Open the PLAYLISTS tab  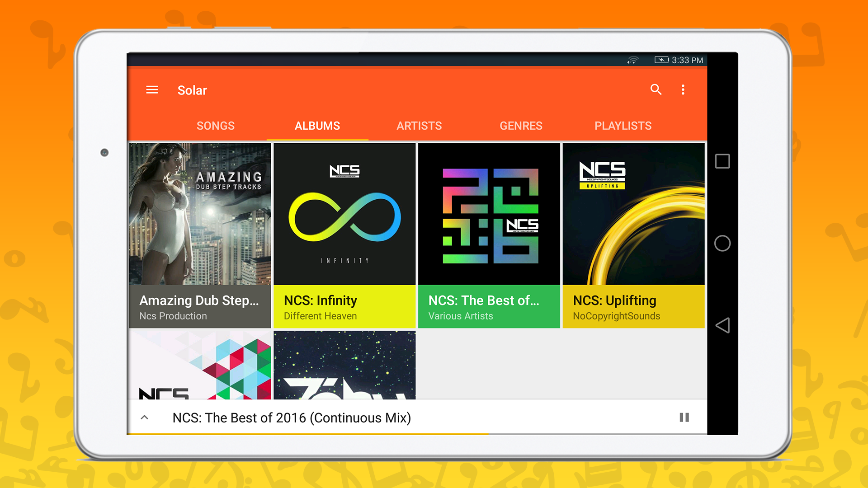(x=623, y=126)
